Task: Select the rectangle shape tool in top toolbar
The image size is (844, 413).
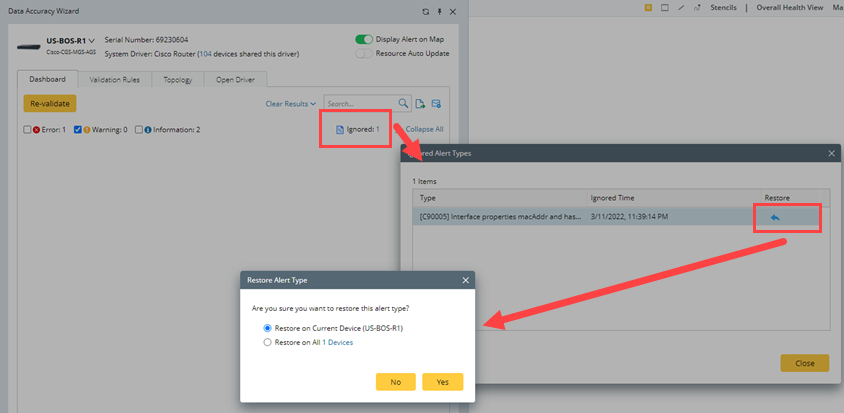Action: [665, 7]
